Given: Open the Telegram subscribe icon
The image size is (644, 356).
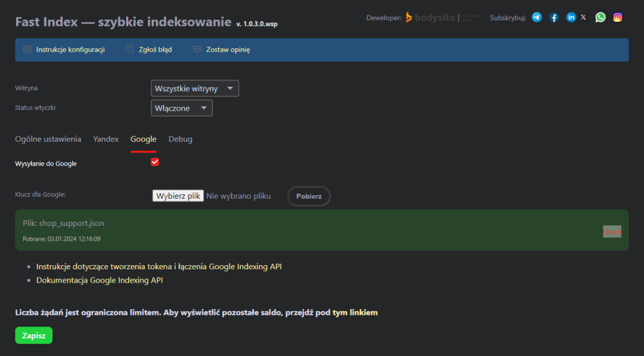Looking at the screenshot, I should [537, 17].
